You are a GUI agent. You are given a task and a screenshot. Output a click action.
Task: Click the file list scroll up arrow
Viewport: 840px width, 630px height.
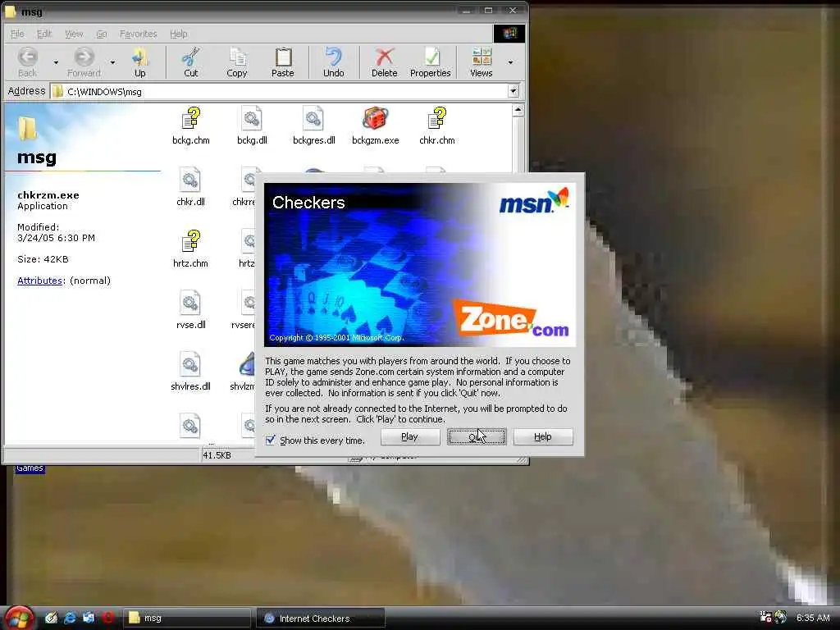coord(518,111)
